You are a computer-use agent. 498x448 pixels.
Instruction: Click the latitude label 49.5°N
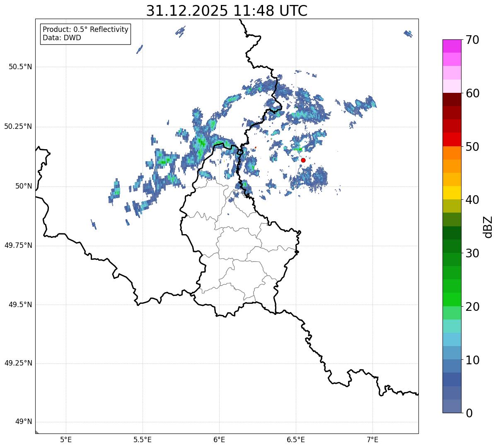point(20,305)
